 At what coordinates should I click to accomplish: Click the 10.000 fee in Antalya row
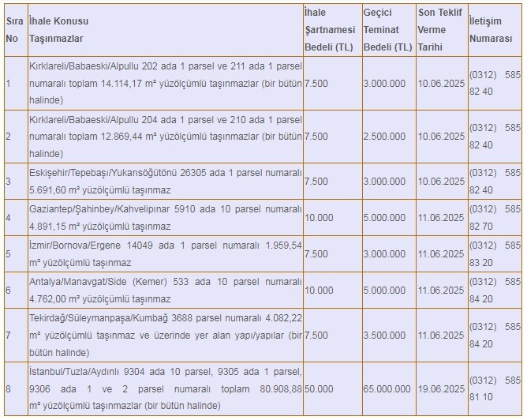319,291
